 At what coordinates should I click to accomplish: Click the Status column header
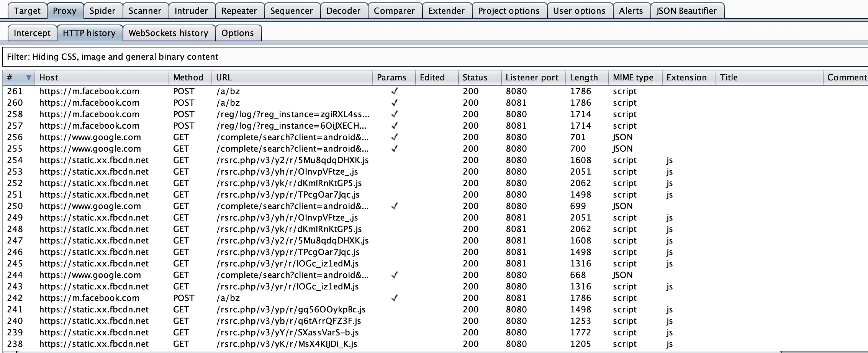475,77
